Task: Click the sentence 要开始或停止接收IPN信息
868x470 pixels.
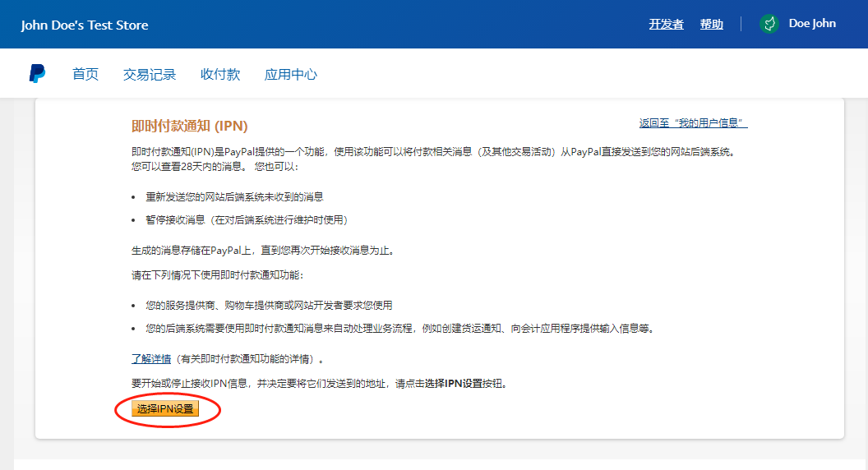Action: pyautogui.click(x=320, y=384)
